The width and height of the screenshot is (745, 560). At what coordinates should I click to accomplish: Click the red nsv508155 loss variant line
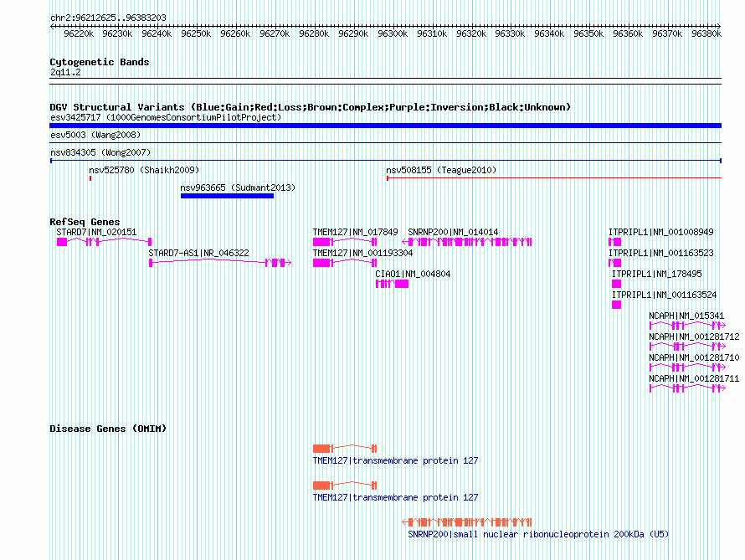(554, 178)
